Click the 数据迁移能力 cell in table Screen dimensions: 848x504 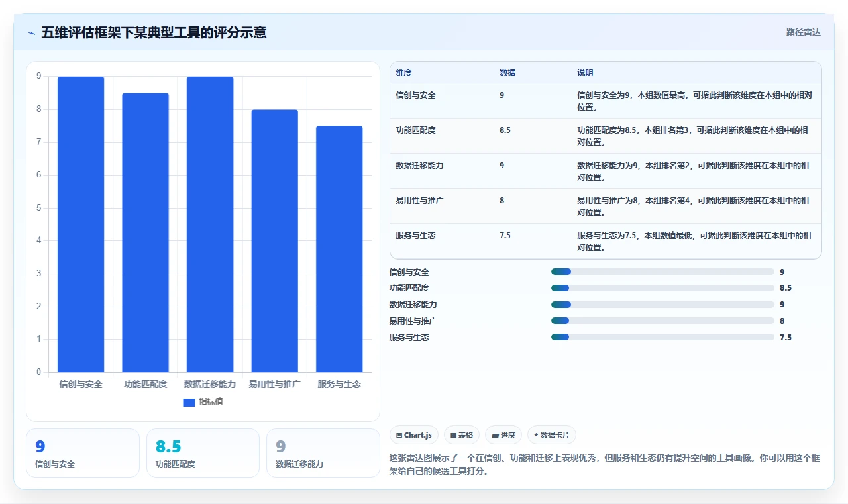coord(419,166)
